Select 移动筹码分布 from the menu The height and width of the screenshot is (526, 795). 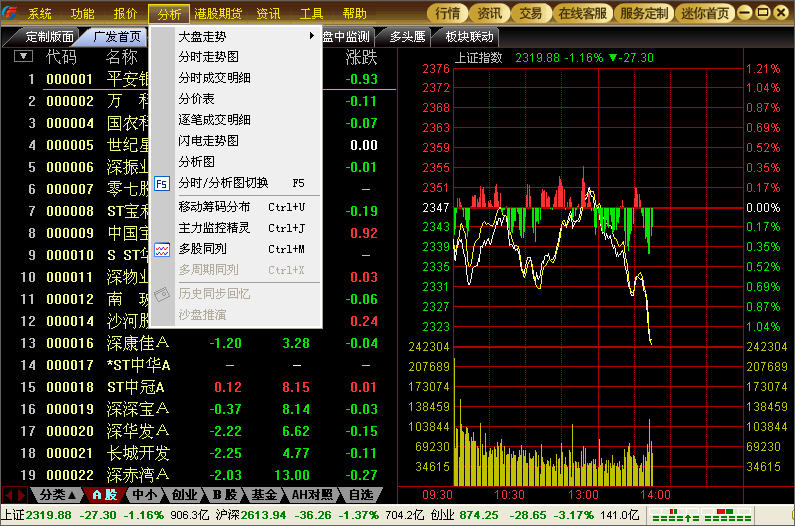[214, 207]
